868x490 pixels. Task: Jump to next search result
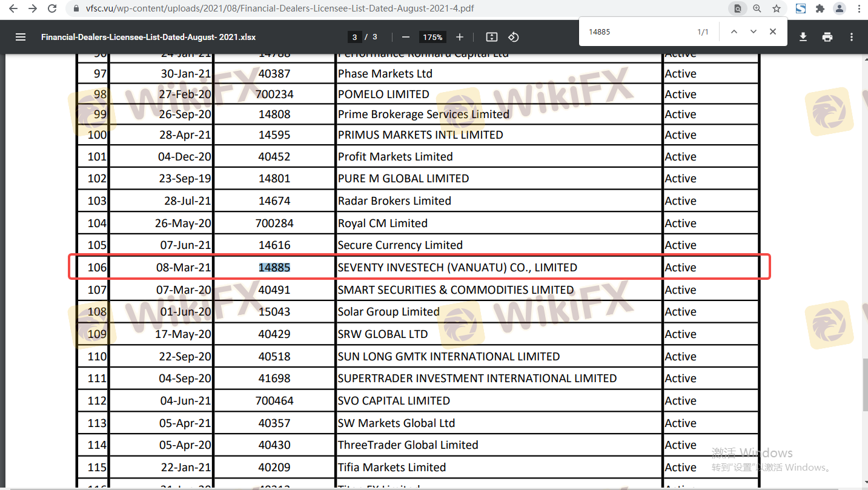(754, 31)
